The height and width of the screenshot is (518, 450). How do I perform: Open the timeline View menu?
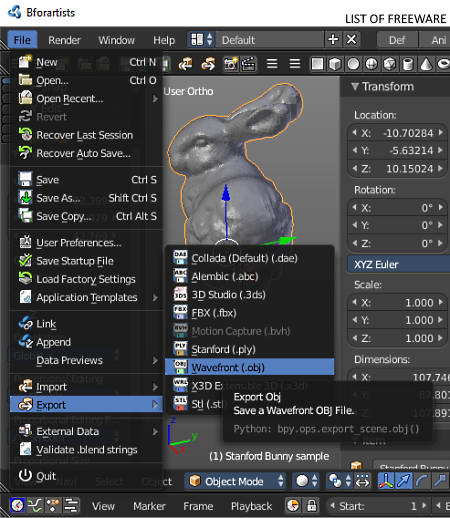coord(103,506)
